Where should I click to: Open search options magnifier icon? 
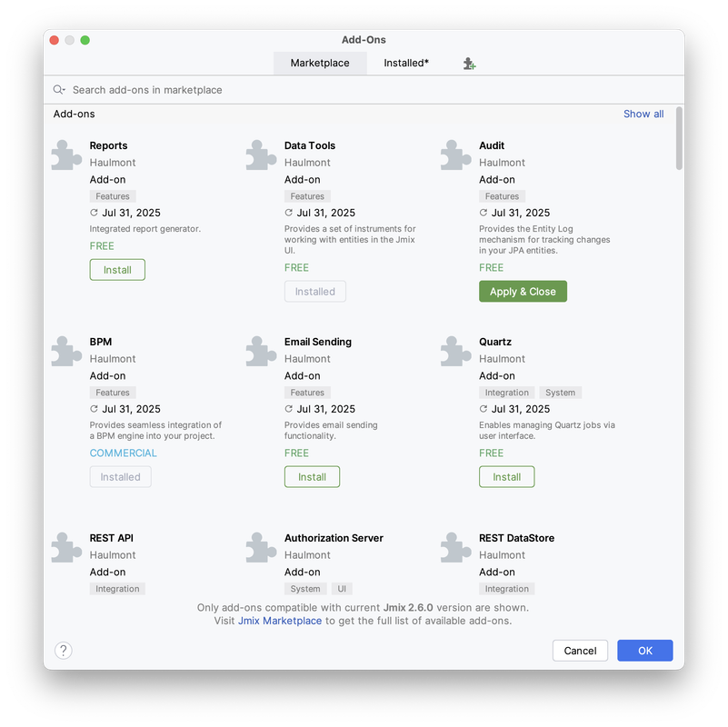[59, 90]
